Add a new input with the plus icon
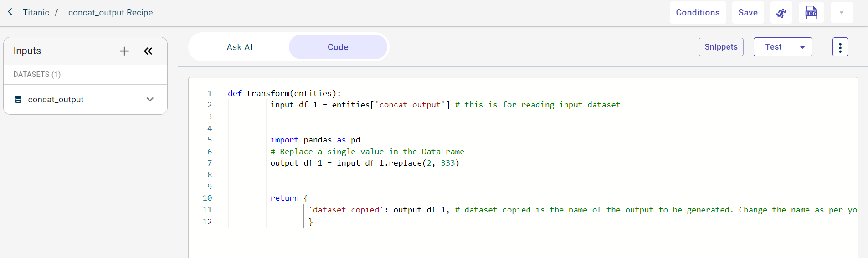The height and width of the screenshot is (258, 868). 124,51
